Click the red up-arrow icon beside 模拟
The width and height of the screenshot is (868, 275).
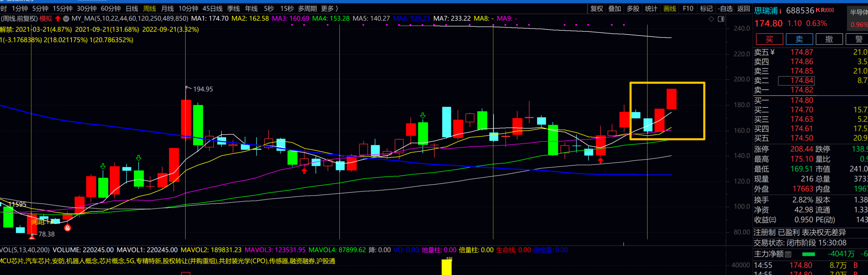(58, 18)
